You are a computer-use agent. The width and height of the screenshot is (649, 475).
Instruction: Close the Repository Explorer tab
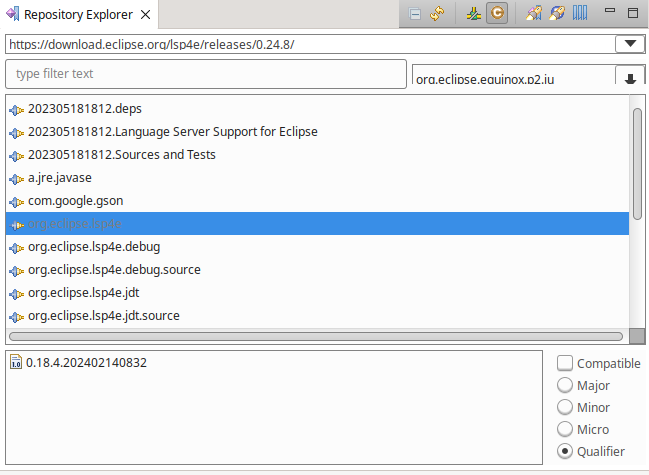[145, 15]
